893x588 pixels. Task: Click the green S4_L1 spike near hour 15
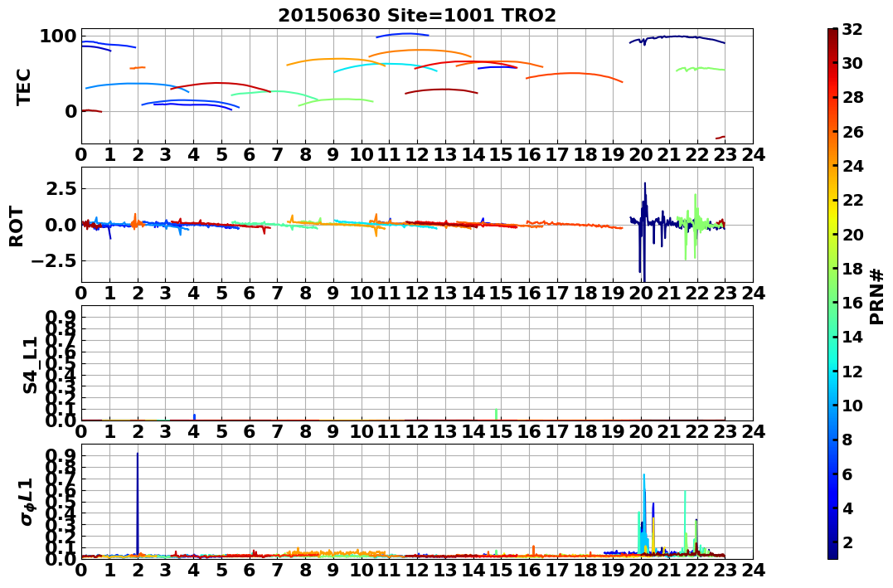tap(497, 414)
